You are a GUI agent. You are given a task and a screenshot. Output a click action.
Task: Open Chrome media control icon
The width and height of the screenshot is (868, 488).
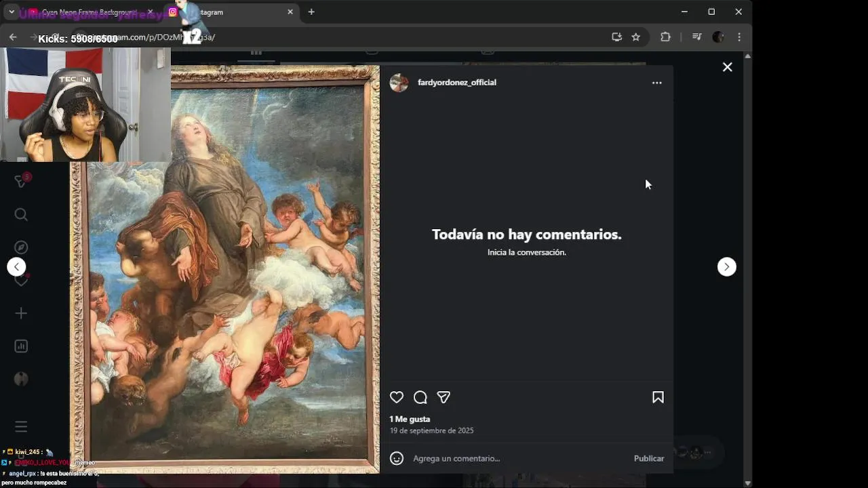coord(696,37)
